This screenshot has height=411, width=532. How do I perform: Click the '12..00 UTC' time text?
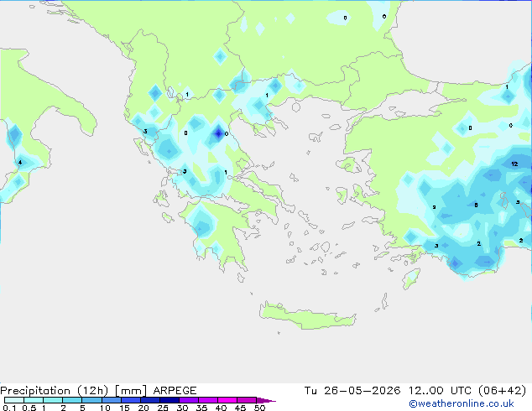click(440, 391)
